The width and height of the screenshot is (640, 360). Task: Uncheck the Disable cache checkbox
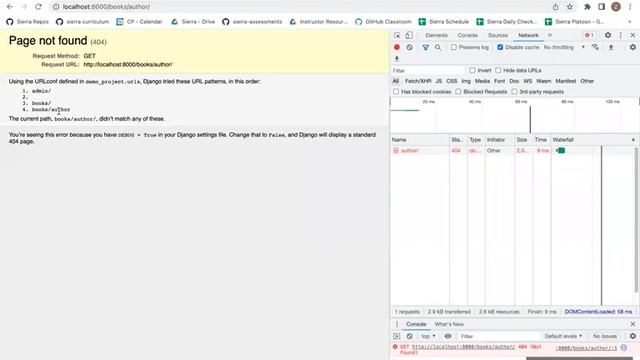point(500,47)
